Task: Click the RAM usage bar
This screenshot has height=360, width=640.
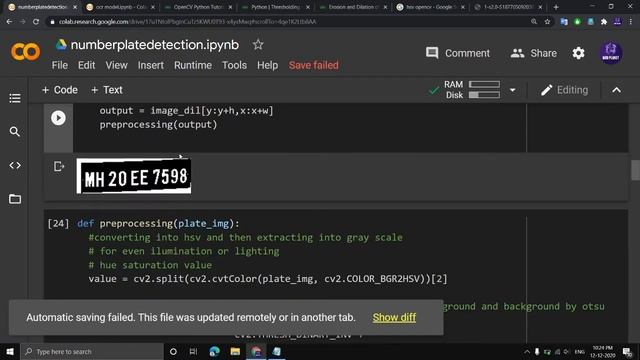Action: click(484, 84)
